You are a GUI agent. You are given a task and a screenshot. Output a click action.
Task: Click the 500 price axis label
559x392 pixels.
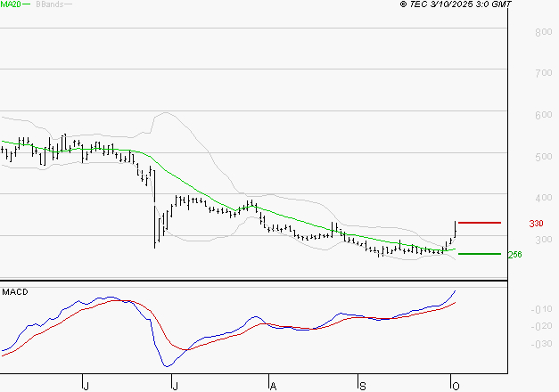(541, 157)
